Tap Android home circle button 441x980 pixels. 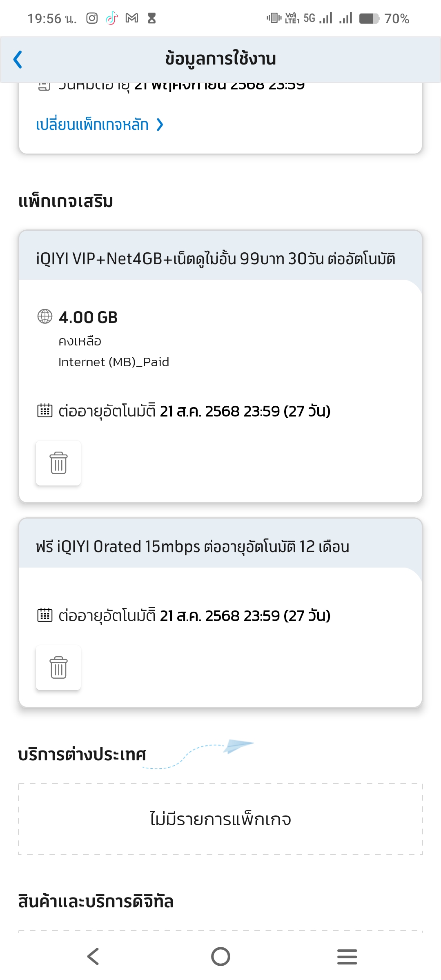coord(220,956)
